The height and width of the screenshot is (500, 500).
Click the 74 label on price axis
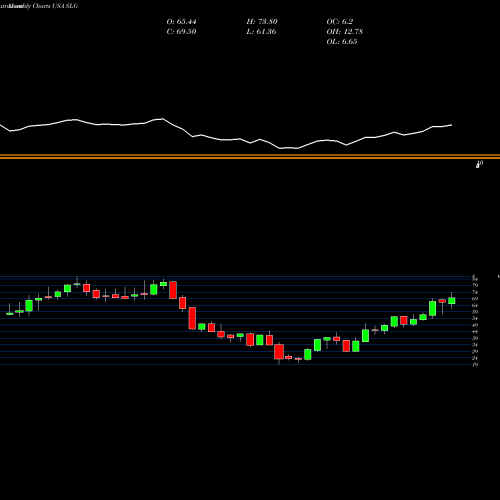tap(475, 292)
